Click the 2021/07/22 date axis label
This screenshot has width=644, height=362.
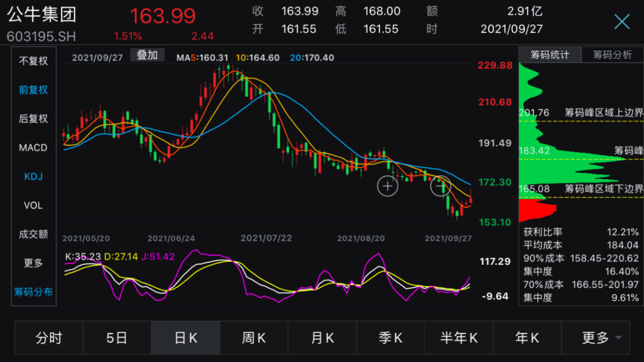tap(266, 239)
